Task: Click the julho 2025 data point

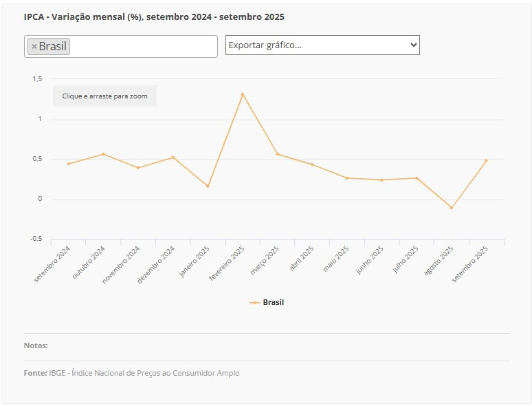Action: coord(417,178)
